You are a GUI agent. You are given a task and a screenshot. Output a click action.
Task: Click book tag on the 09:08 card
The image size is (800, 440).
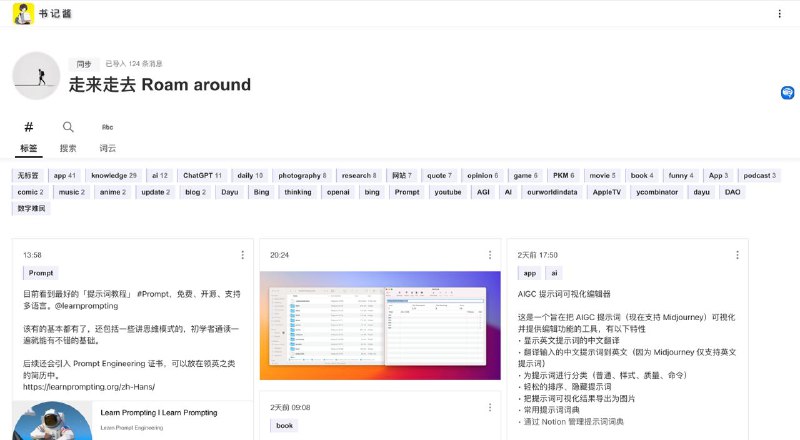[x=284, y=425]
